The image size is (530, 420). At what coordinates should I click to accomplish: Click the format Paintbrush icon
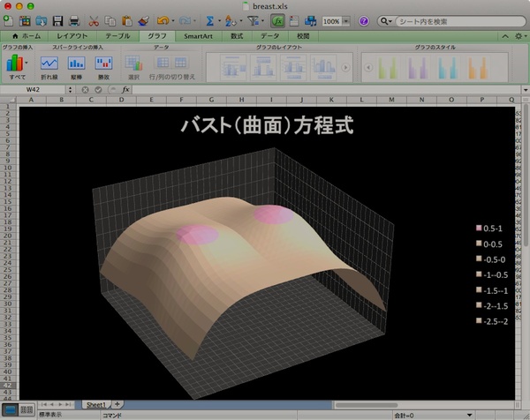point(144,20)
